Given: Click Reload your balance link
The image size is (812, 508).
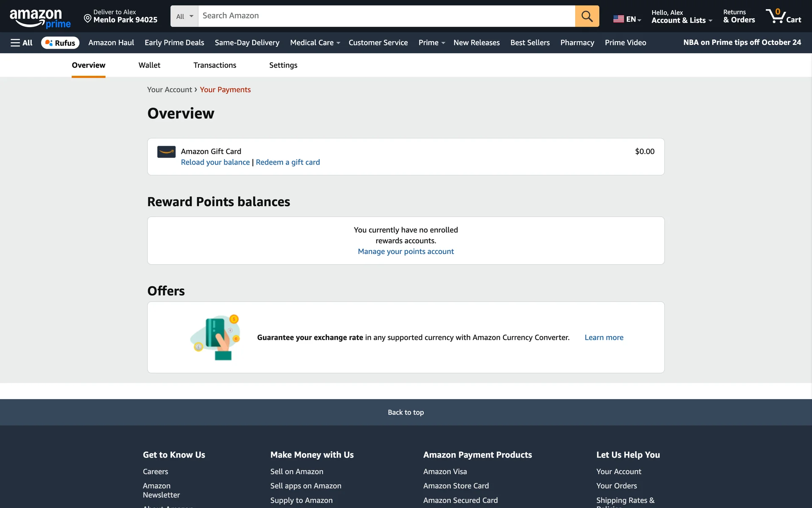Looking at the screenshot, I should pyautogui.click(x=215, y=163).
